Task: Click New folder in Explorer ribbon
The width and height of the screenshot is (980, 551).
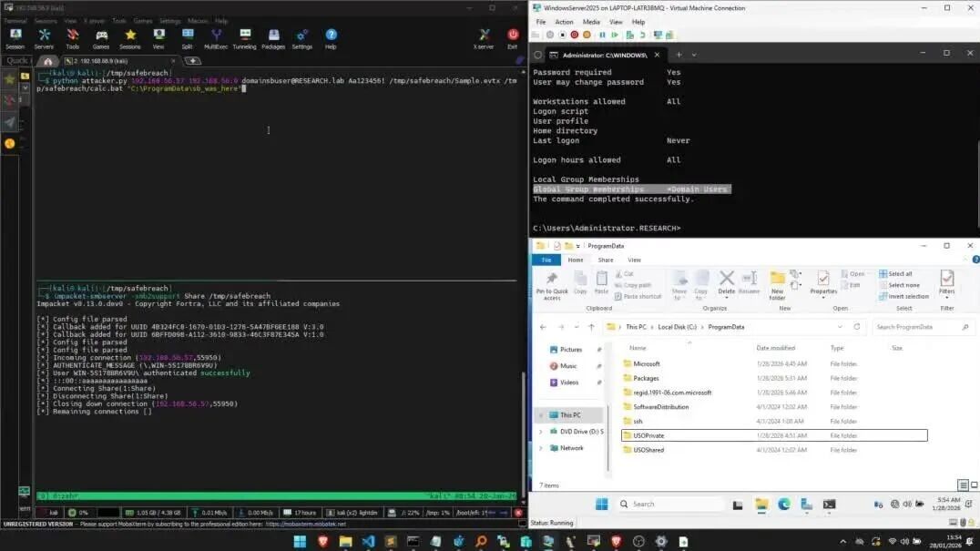Action: click(778, 286)
